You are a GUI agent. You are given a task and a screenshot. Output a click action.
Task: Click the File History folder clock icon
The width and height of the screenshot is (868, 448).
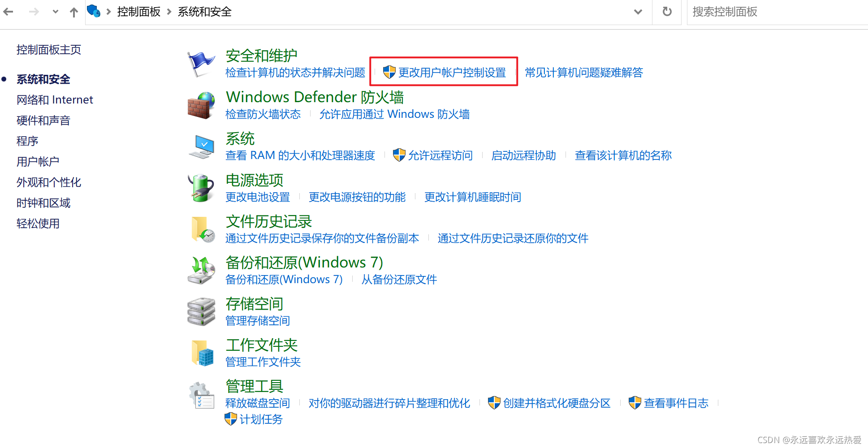[203, 229]
